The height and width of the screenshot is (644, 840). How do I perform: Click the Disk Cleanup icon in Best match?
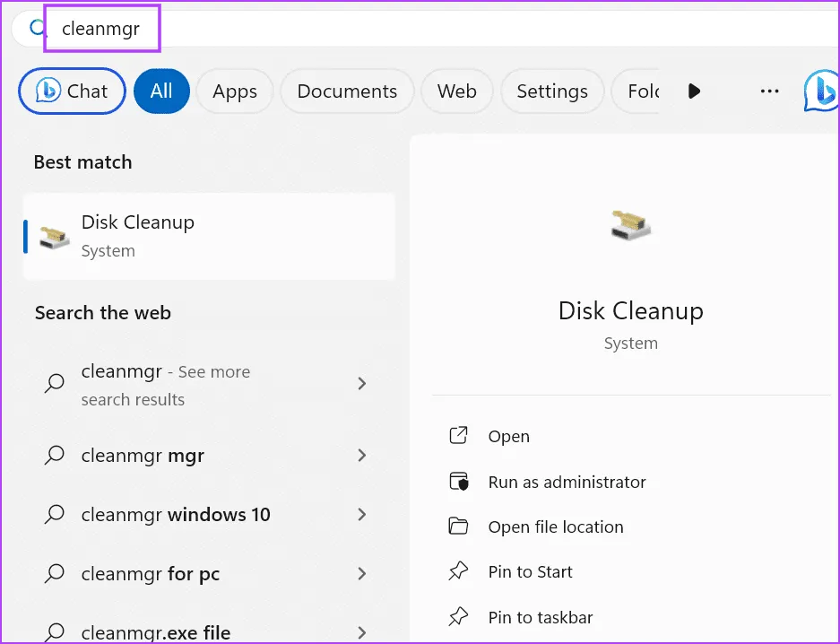click(x=54, y=236)
